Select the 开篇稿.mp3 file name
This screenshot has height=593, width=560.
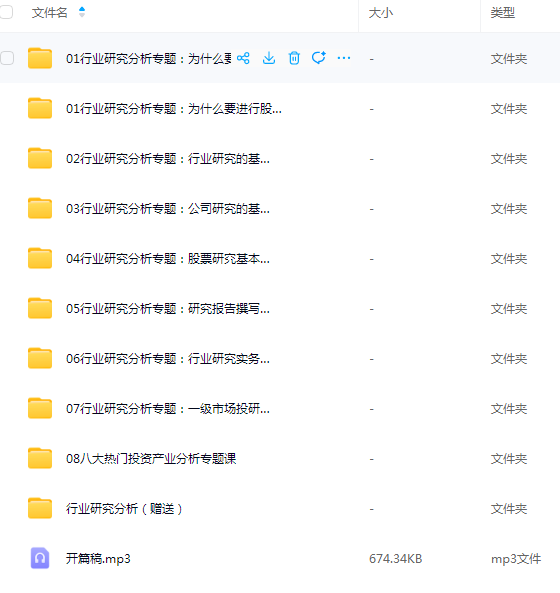coord(98,559)
